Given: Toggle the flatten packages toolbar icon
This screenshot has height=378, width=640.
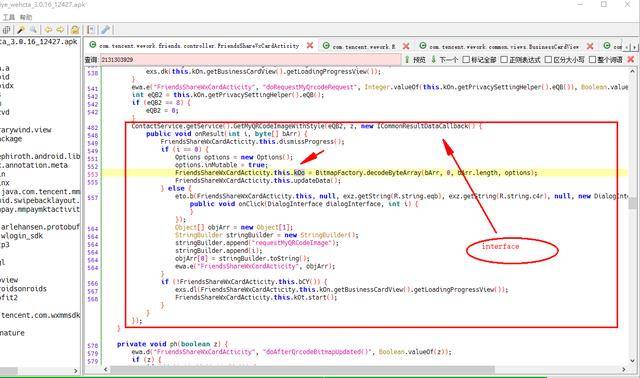Looking at the screenshot, I should (7, 30).
